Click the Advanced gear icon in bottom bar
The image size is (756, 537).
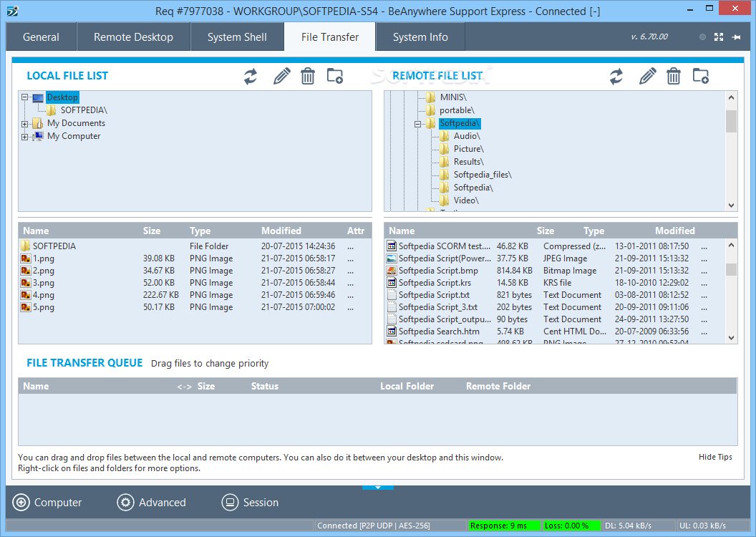[x=125, y=503]
